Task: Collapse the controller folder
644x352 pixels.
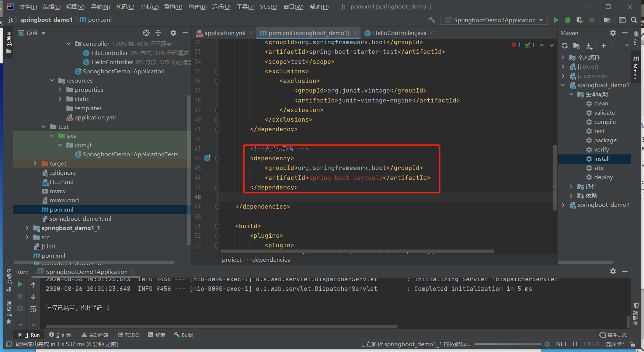Action: (x=69, y=43)
